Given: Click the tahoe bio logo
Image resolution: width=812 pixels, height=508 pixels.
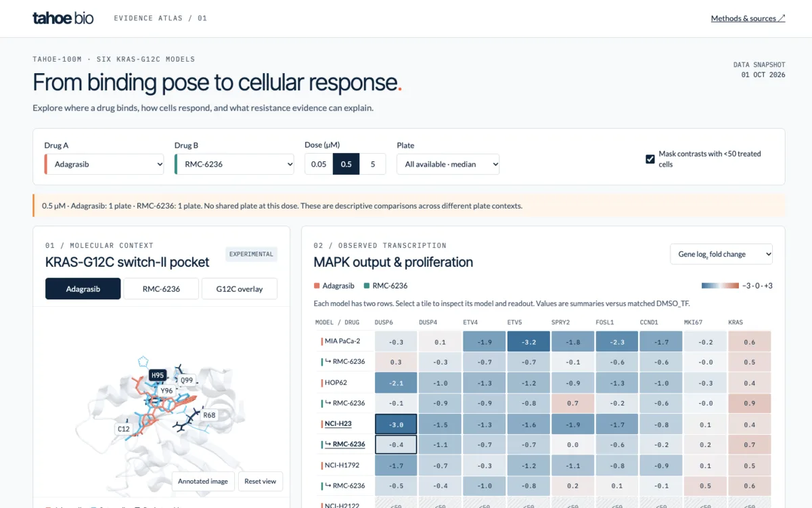Looking at the screenshot, I should pos(63,18).
